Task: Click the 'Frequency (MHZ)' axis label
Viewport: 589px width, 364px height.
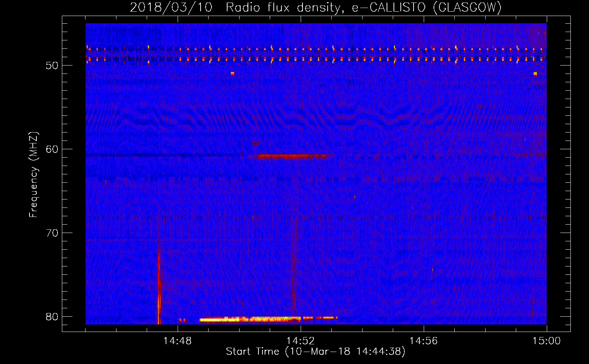Action: coord(33,175)
